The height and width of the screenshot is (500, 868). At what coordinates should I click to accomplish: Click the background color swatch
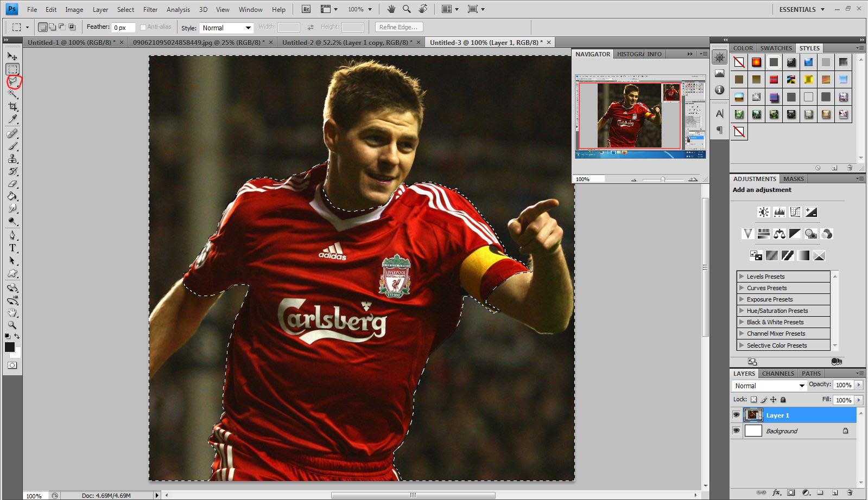[16, 353]
